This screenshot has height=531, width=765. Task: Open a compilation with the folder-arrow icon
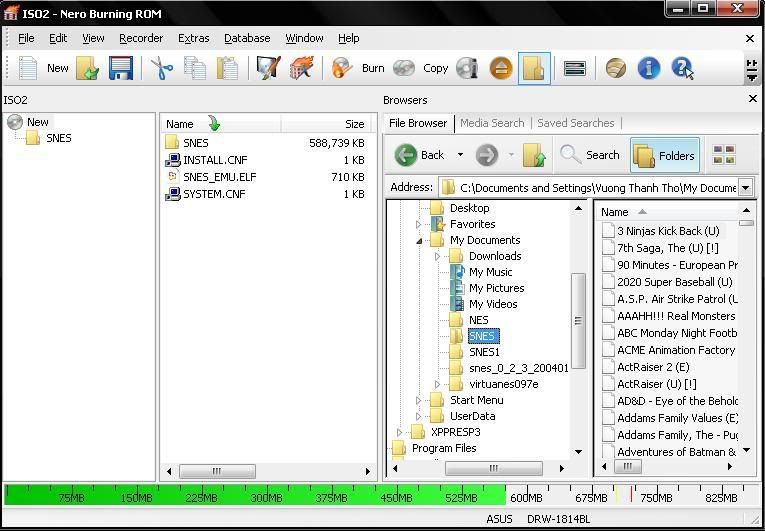click(87, 68)
